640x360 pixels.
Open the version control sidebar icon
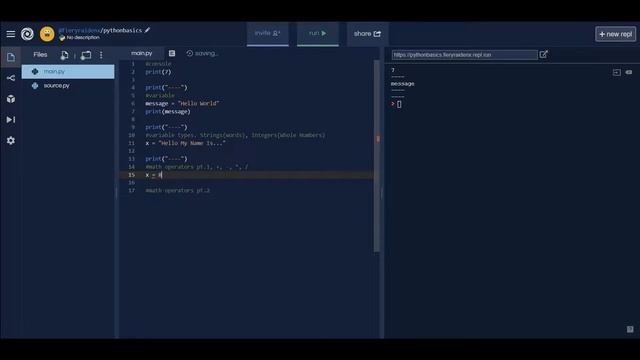coord(11,78)
